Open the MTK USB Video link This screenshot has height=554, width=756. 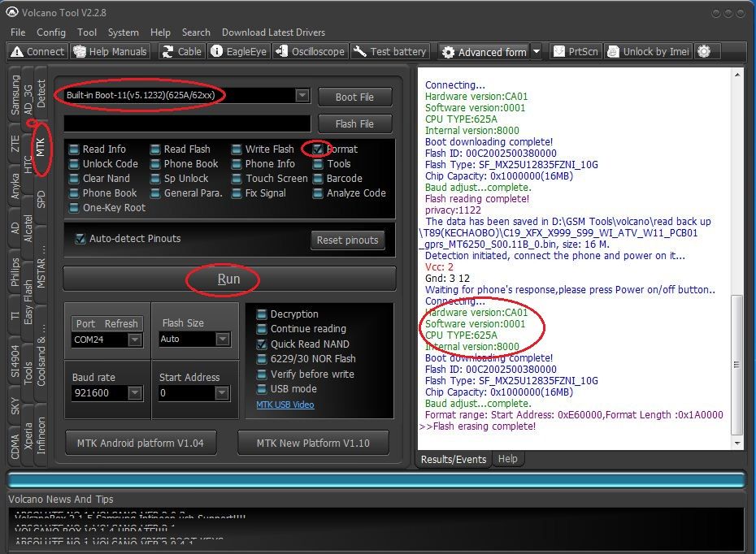285,405
